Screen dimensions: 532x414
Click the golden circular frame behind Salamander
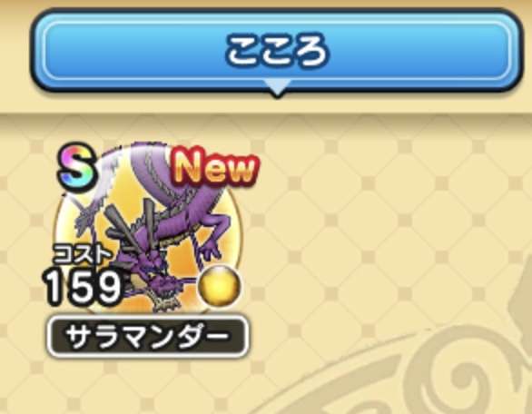[x=149, y=231]
